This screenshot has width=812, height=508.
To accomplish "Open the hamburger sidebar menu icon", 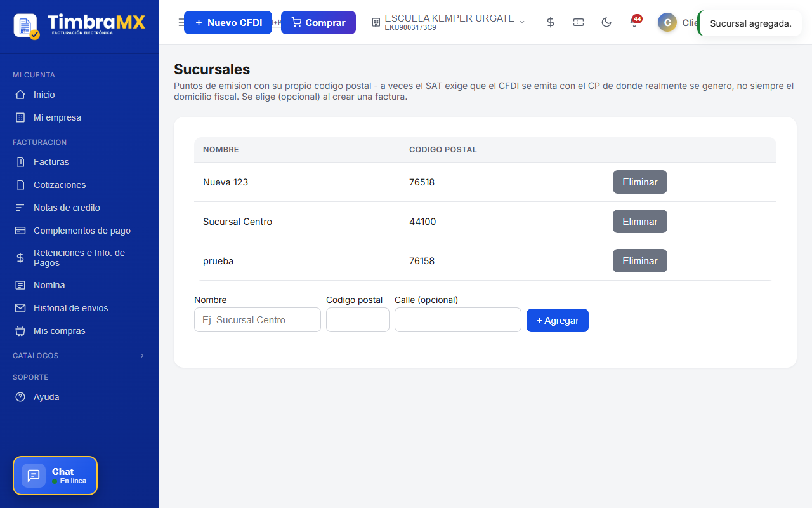I will coord(181,22).
